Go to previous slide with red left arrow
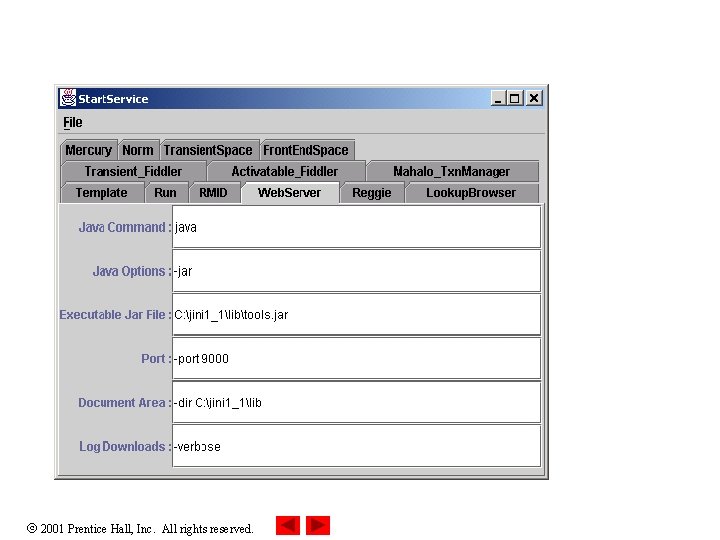720x540 pixels. click(288, 525)
